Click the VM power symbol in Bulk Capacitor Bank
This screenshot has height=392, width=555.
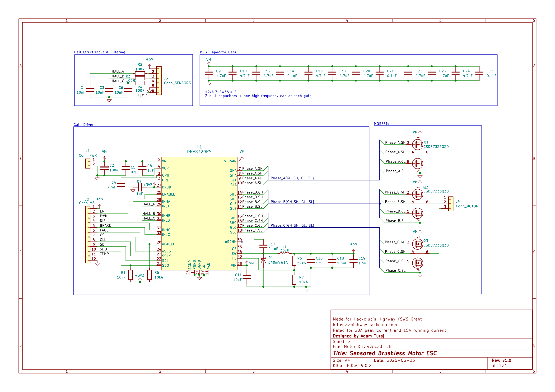point(209,62)
